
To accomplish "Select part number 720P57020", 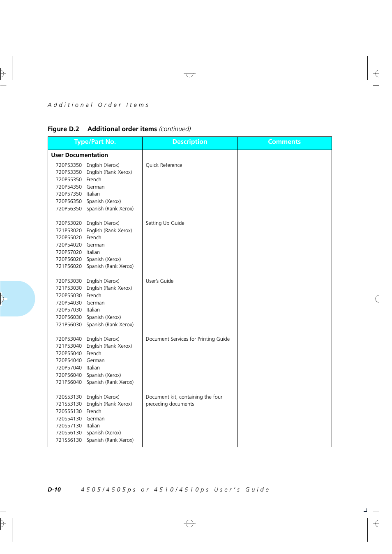I will click(69, 252).
